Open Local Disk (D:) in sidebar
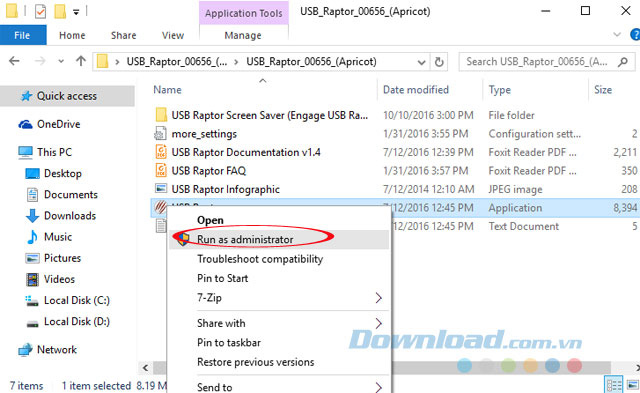 [x=77, y=322]
